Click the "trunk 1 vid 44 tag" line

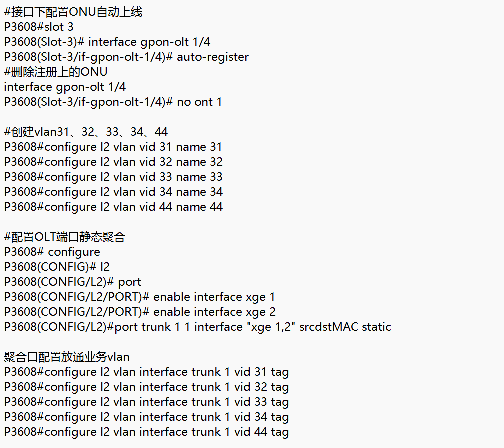(146, 432)
